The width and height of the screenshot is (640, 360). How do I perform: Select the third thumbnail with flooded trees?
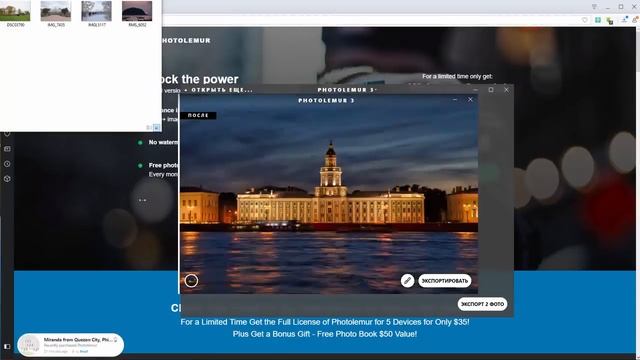(96, 13)
